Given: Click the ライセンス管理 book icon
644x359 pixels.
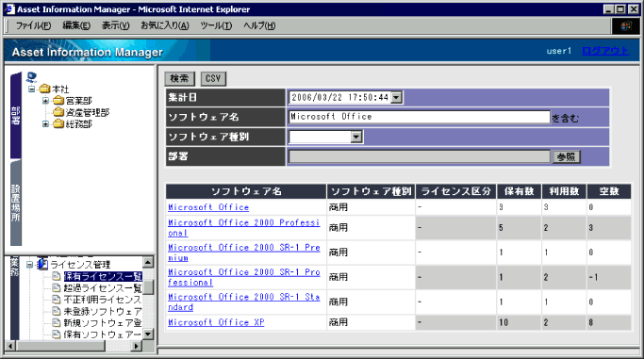Looking at the screenshot, I should point(42,265).
